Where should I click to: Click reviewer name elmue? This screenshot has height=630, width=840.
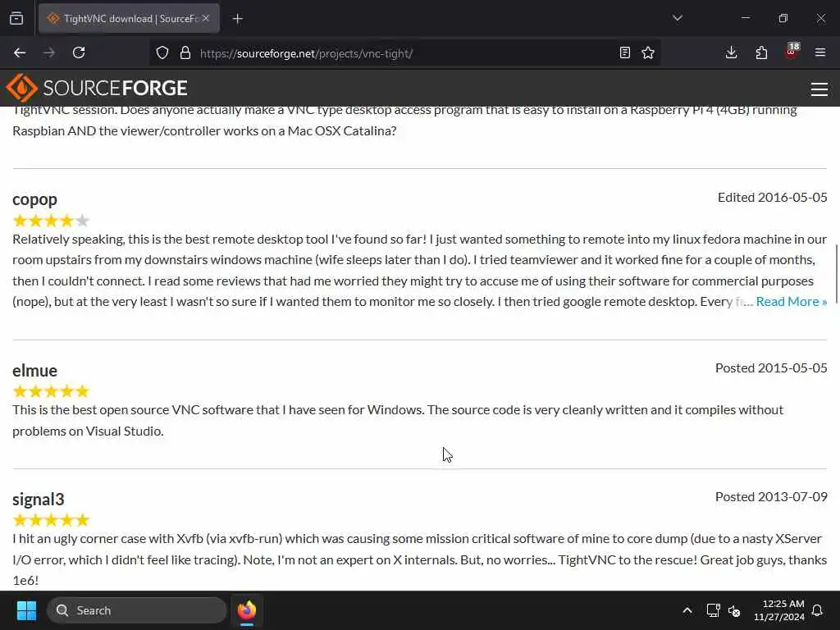pos(34,370)
